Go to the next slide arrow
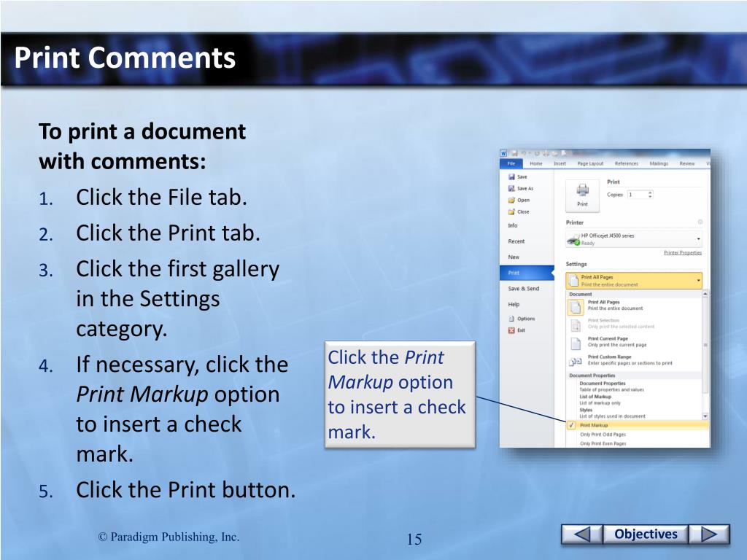 (709, 534)
